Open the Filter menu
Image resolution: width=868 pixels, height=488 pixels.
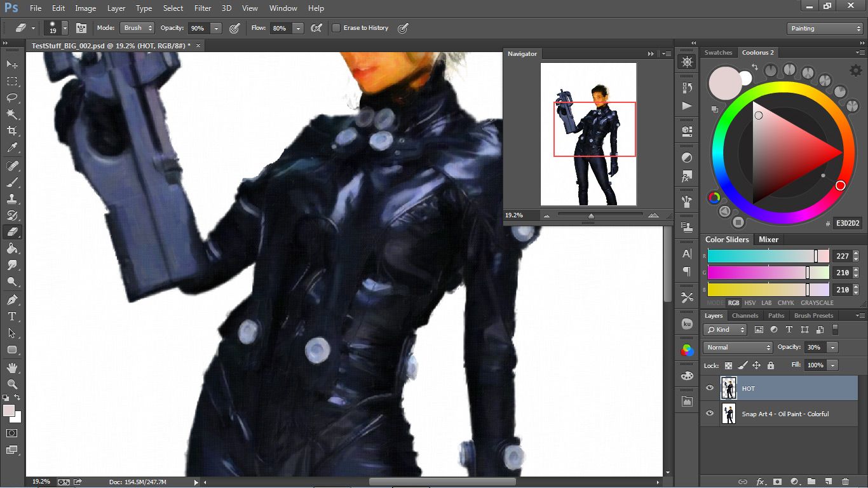coord(203,8)
